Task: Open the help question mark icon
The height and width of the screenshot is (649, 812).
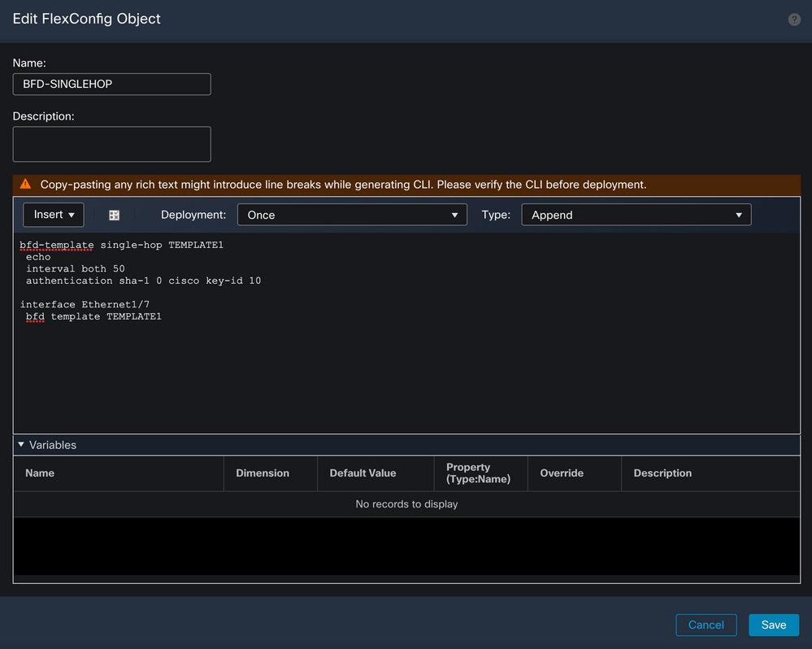Action: (x=794, y=19)
